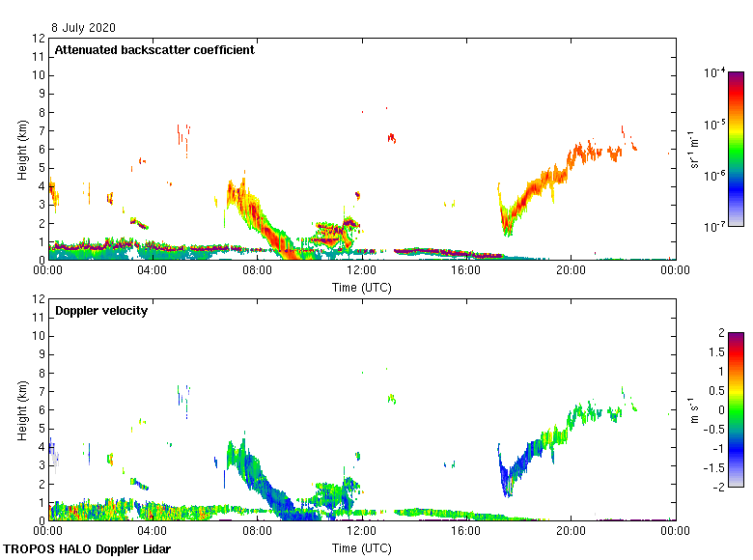Click the sr⁻¹ m⁻¹ units label
Image resolution: width=753 pixels, height=560 pixels.
(x=694, y=149)
